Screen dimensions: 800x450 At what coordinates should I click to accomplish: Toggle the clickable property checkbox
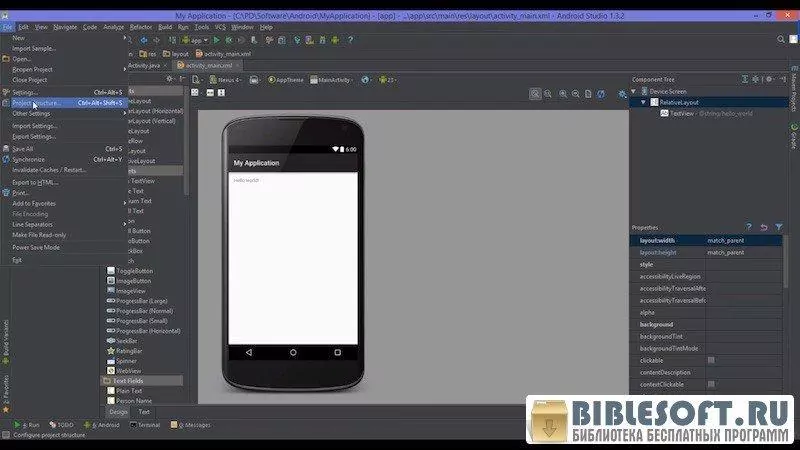point(711,360)
